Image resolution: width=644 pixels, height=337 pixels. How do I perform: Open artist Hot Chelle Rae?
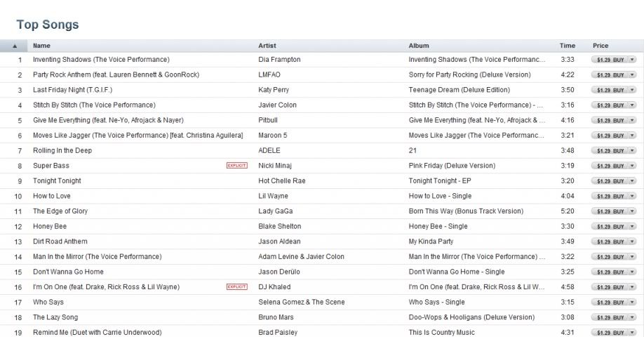click(x=282, y=181)
